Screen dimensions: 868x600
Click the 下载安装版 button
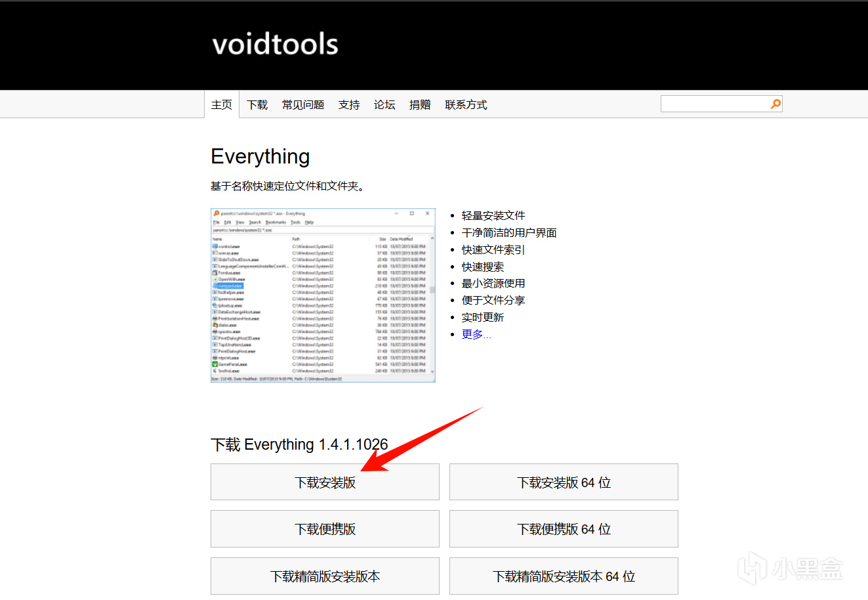pos(325,482)
